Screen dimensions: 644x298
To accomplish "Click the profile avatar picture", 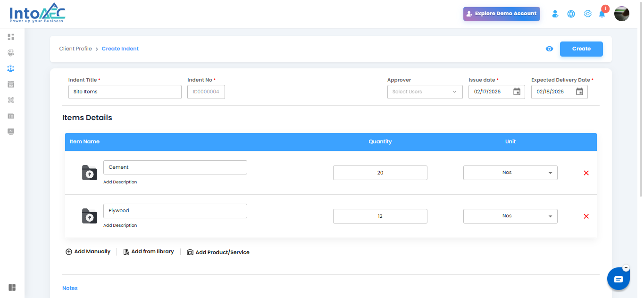I will (622, 14).
